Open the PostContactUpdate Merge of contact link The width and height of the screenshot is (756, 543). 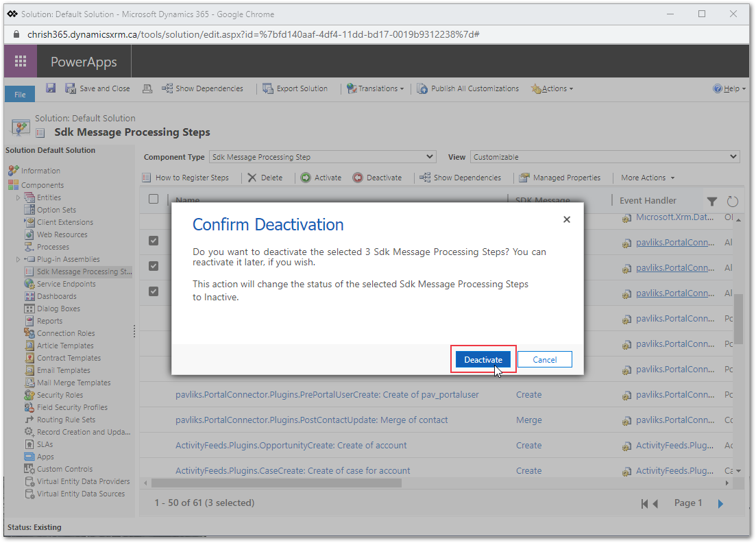tap(311, 420)
